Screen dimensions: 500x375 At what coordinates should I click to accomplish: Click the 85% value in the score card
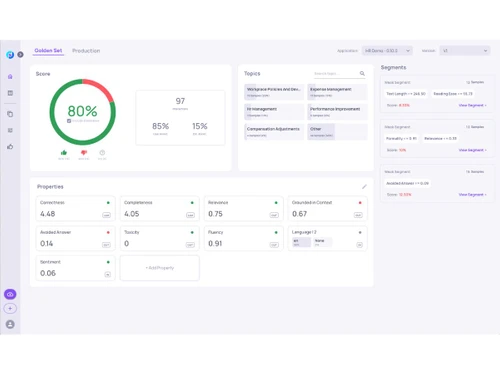[x=160, y=126]
